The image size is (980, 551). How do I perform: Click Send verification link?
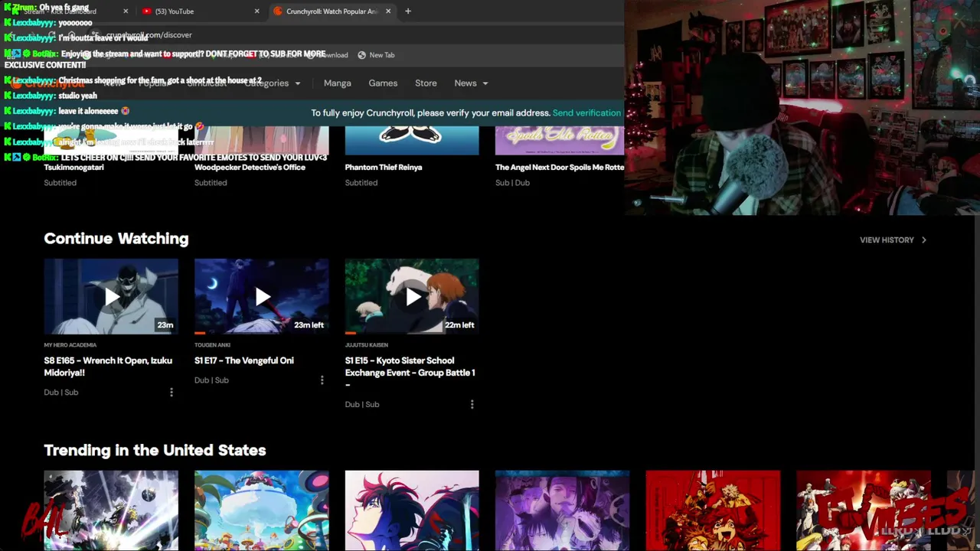[x=586, y=113]
